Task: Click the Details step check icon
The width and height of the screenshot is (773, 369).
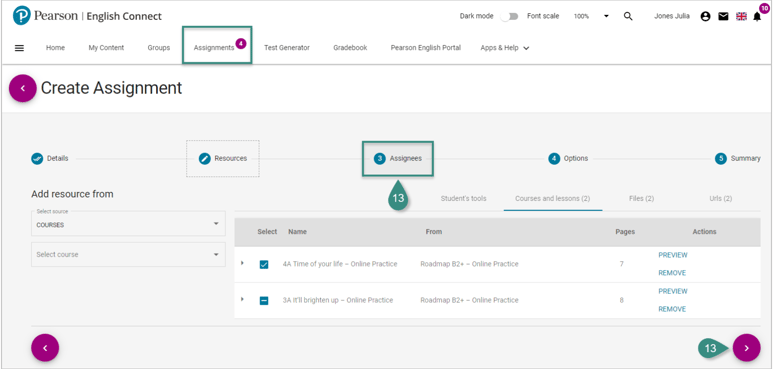Action: [37, 159]
